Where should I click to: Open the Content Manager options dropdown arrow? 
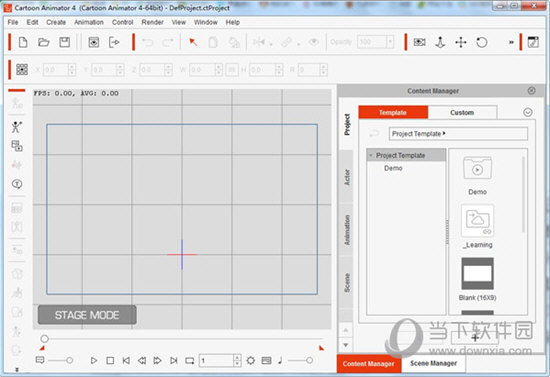(528, 112)
